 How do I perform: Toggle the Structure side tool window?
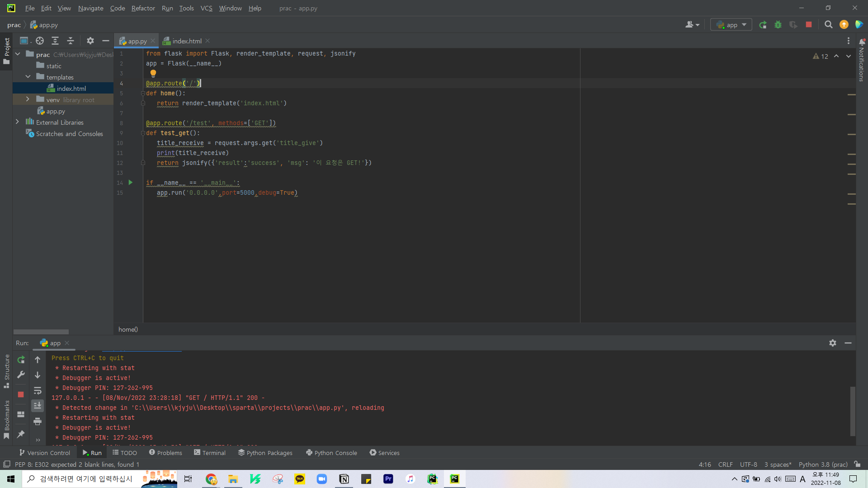[x=7, y=371]
